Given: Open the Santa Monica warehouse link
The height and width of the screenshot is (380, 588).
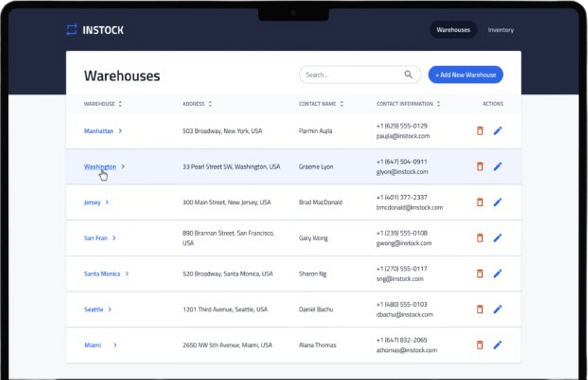Looking at the screenshot, I should tap(102, 274).
